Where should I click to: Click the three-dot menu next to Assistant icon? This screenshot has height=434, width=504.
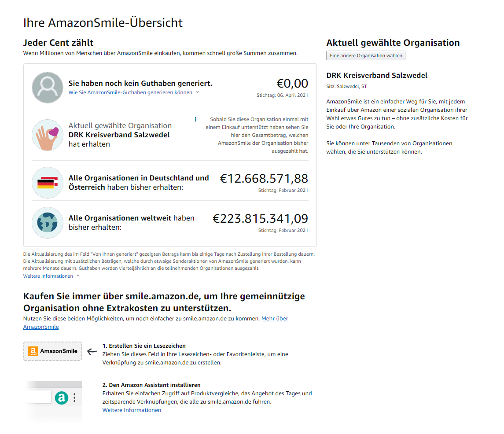74,398
